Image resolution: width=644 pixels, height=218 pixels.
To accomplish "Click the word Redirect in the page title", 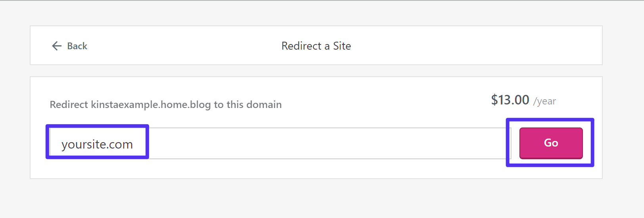I will (301, 46).
